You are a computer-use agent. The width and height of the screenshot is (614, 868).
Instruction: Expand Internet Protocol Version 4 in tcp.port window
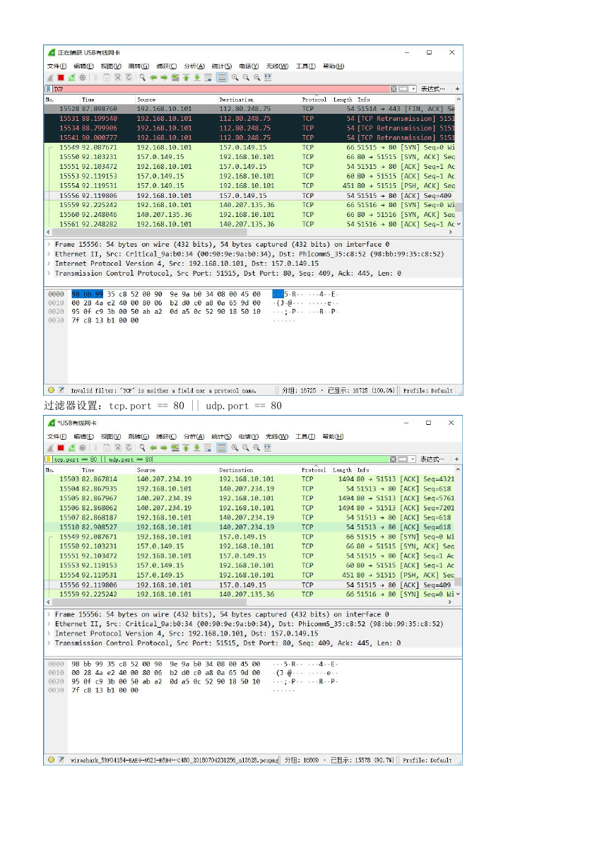[49, 633]
